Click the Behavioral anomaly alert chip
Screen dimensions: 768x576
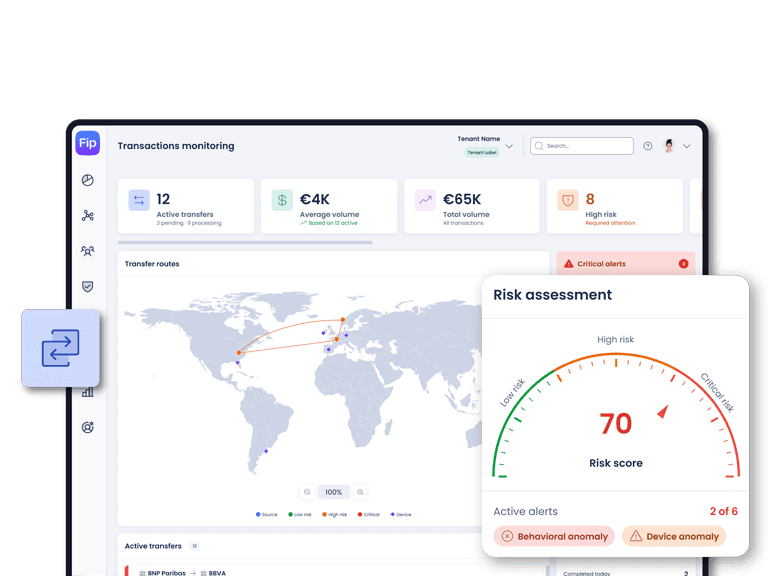pyautogui.click(x=554, y=536)
